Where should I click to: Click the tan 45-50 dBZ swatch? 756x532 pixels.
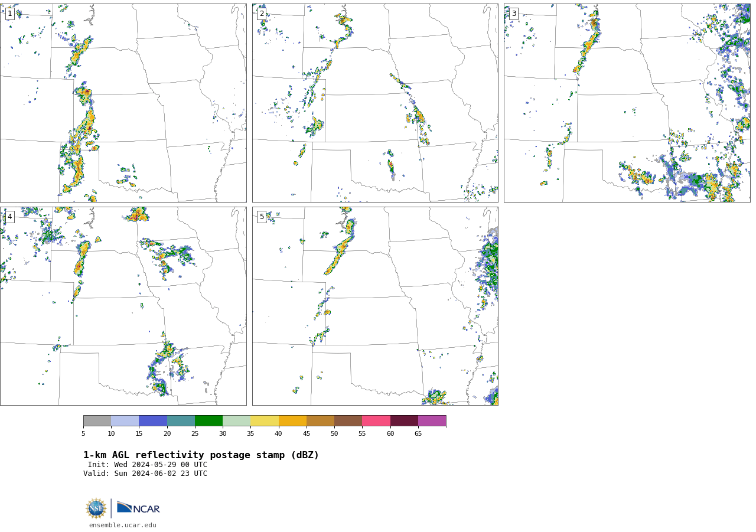tap(320, 421)
